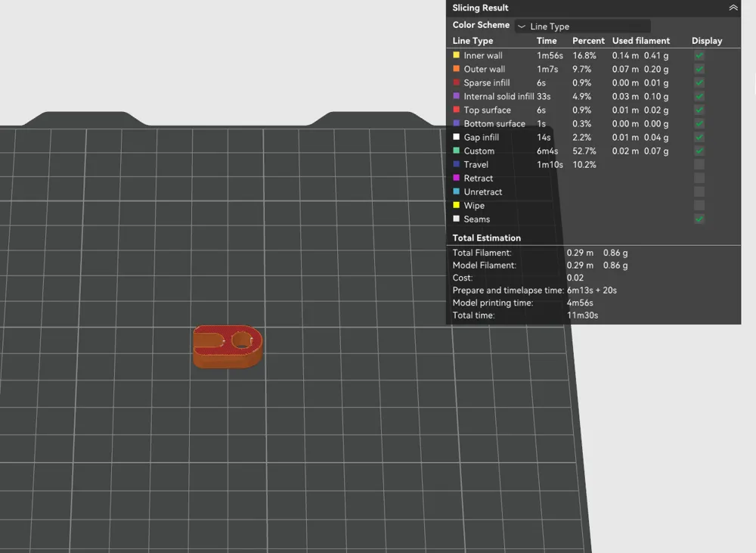
Task: Toggle Custom display checkbox
Action: pyautogui.click(x=699, y=151)
